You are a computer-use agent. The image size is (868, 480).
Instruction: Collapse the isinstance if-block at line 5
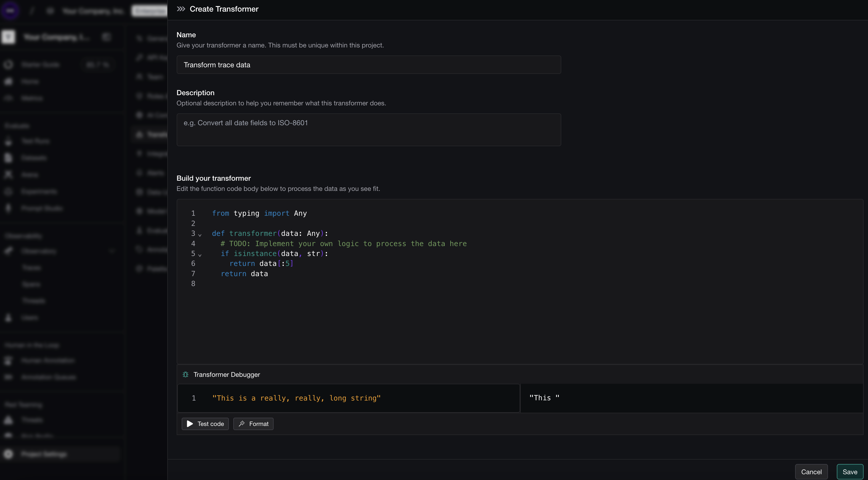click(x=200, y=255)
